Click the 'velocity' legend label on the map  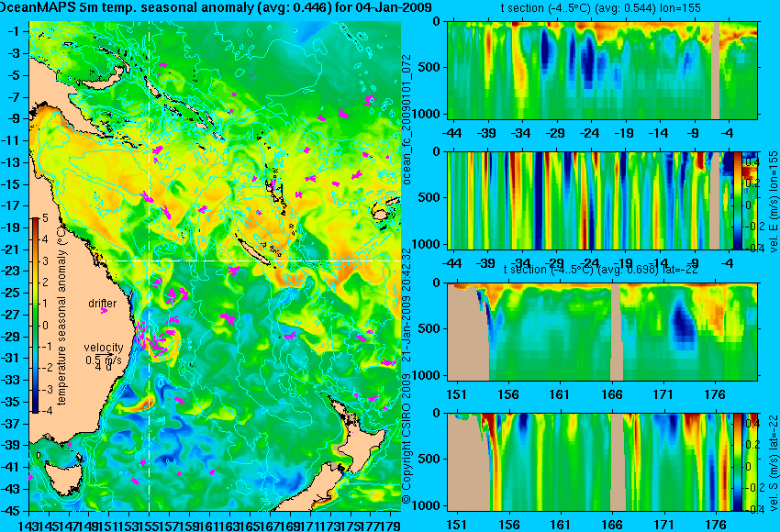(104, 347)
